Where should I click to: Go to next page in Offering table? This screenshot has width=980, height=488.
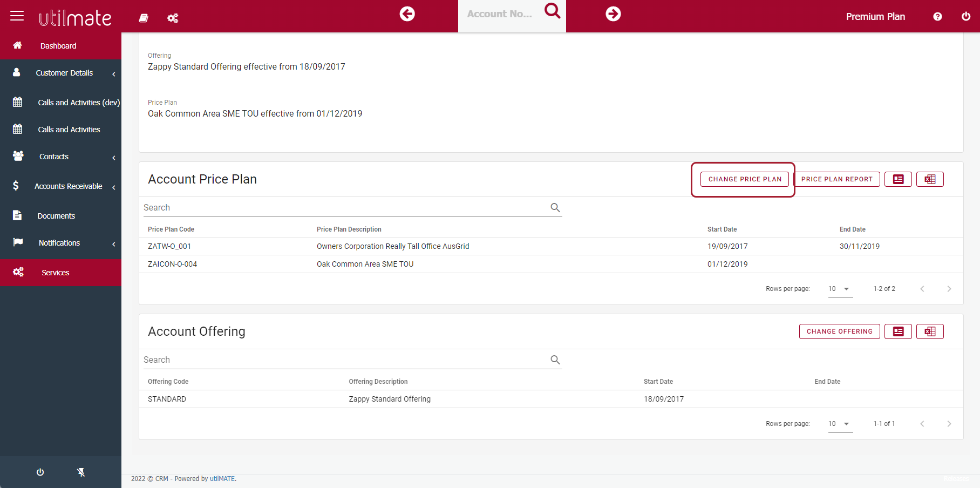click(x=949, y=424)
